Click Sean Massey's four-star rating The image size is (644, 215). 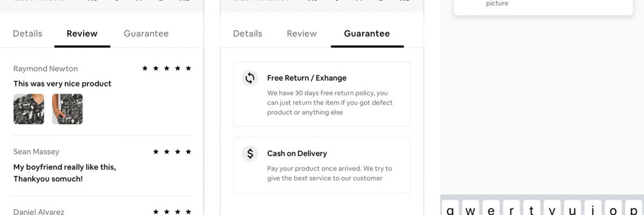click(172, 152)
